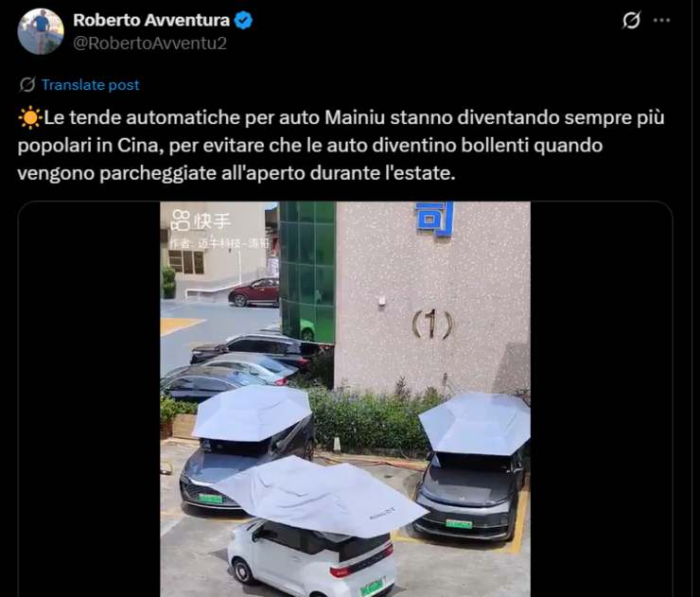Click the video author caption under watermark

click(x=219, y=243)
